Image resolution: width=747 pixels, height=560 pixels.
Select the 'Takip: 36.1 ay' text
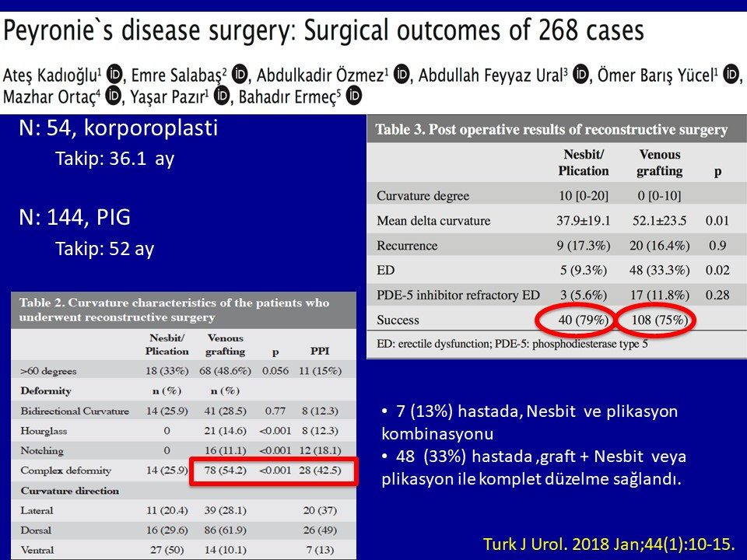coord(115,159)
